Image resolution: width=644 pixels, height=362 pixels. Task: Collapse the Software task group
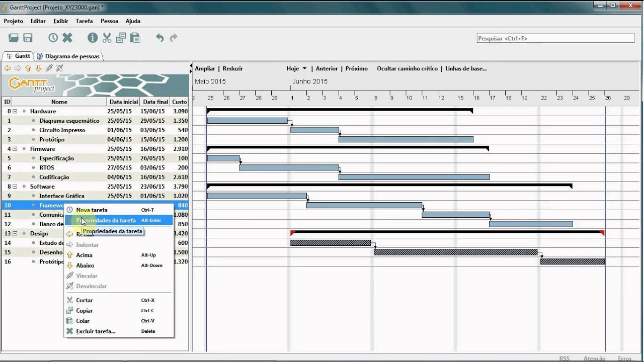click(15, 187)
